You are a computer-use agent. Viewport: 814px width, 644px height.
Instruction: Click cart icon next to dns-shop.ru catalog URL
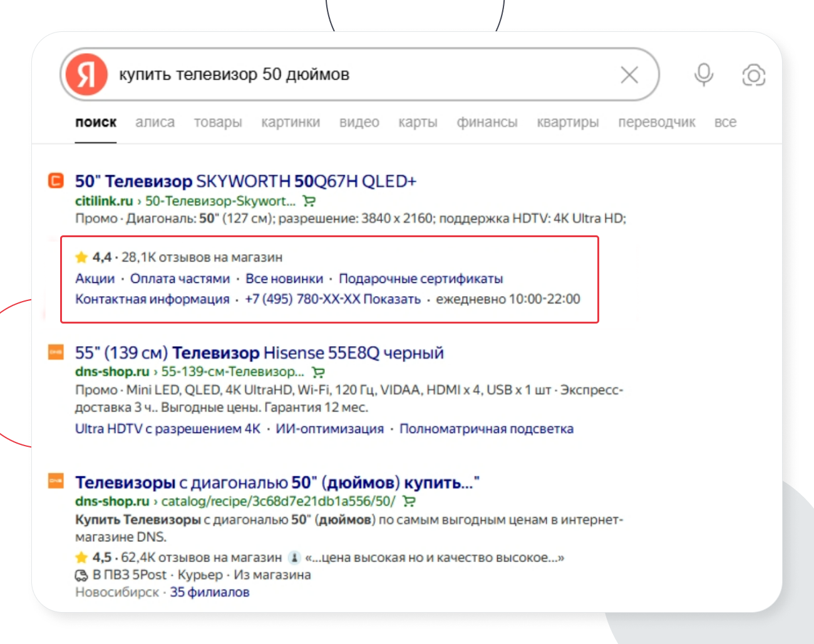(409, 501)
